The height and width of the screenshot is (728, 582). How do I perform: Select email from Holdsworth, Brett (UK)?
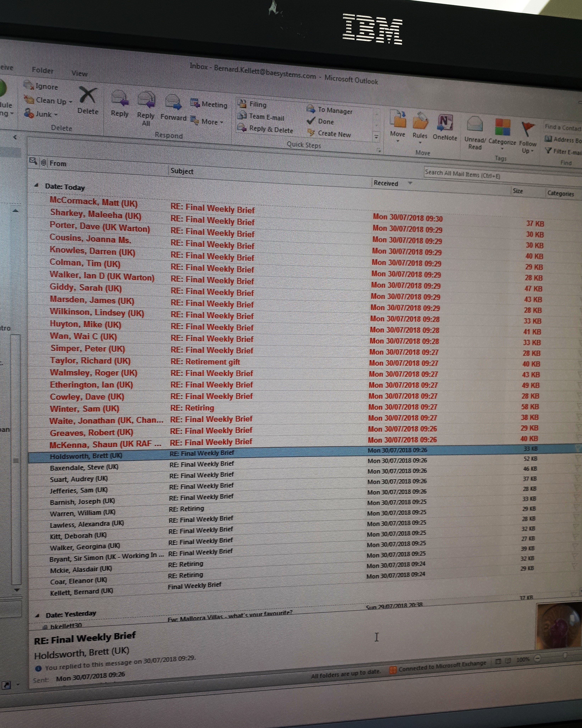pos(304,453)
